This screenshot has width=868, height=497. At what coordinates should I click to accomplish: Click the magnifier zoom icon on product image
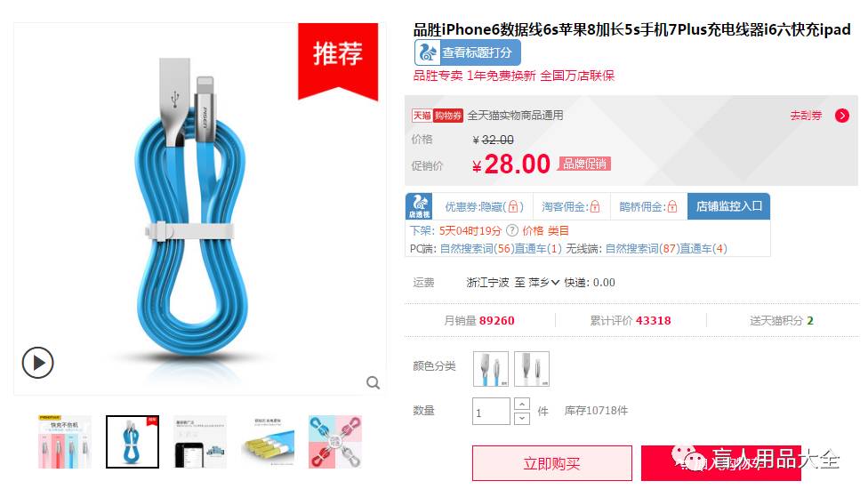click(x=374, y=382)
